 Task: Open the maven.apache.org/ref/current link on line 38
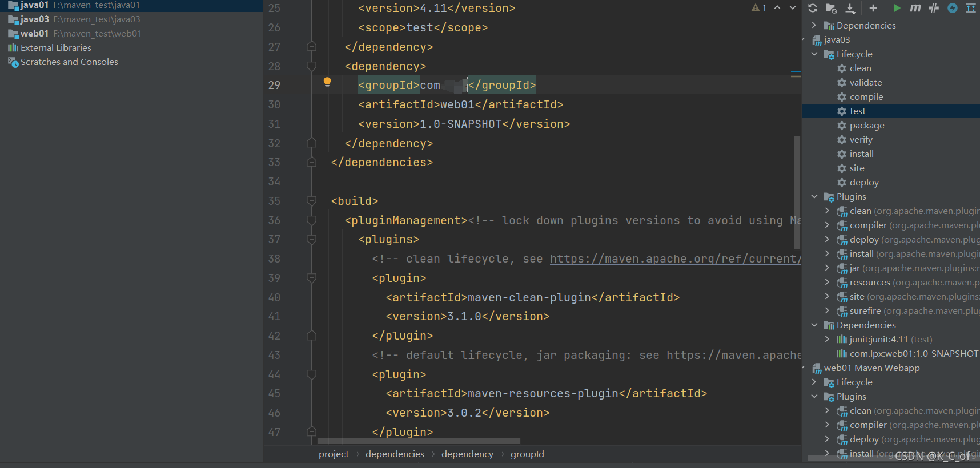[x=675, y=259]
